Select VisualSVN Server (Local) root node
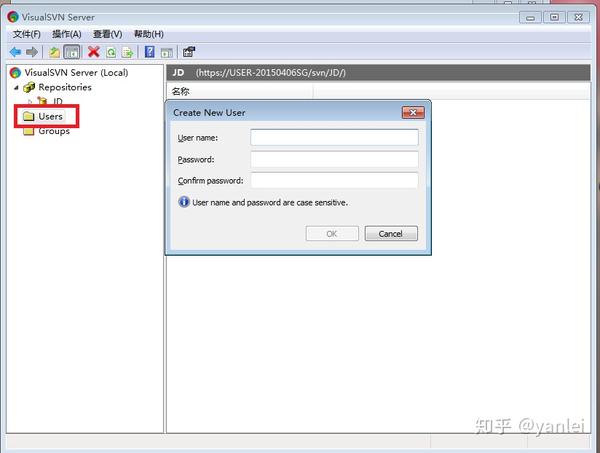600x453 pixels. click(76, 72)
